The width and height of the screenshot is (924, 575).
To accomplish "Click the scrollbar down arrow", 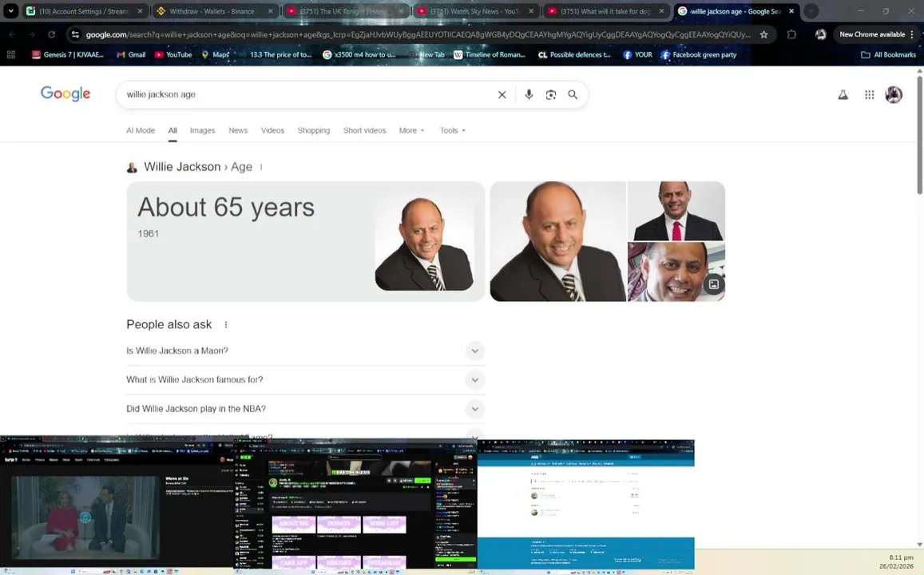I will tap(919, 545).
